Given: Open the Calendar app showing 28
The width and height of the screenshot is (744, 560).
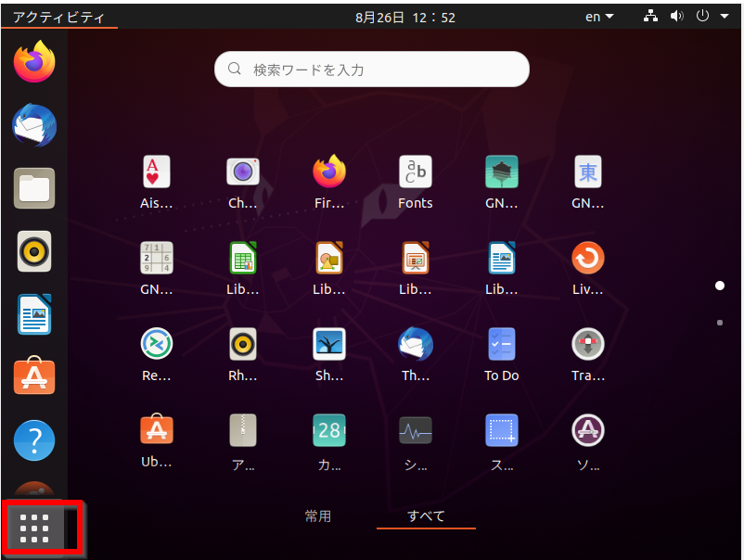Looking at the screenshot, I should point(328,440).
